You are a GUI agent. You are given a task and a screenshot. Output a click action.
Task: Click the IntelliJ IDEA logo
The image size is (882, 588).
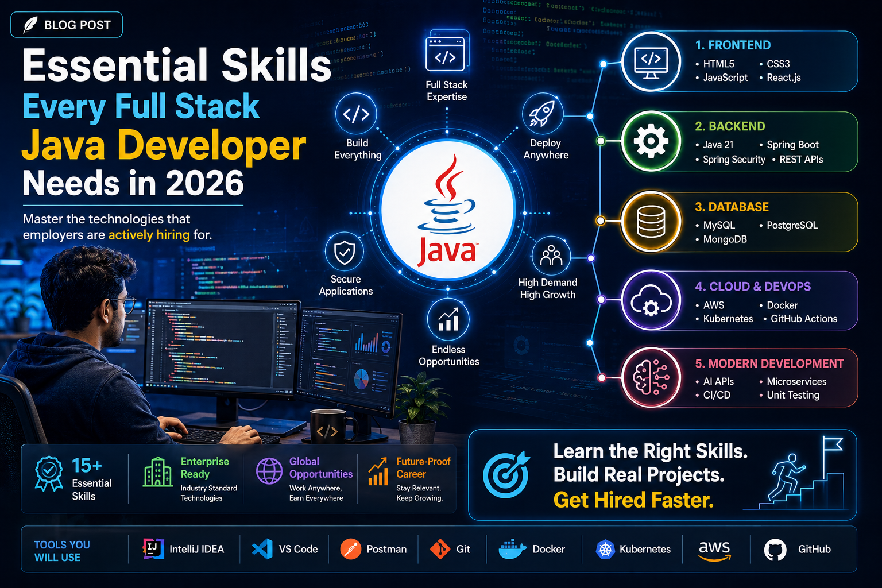point(153,548)
